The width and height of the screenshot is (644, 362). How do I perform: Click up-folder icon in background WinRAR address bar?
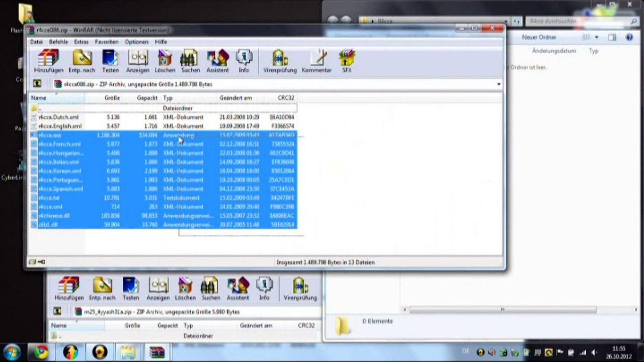pos(57,312)
